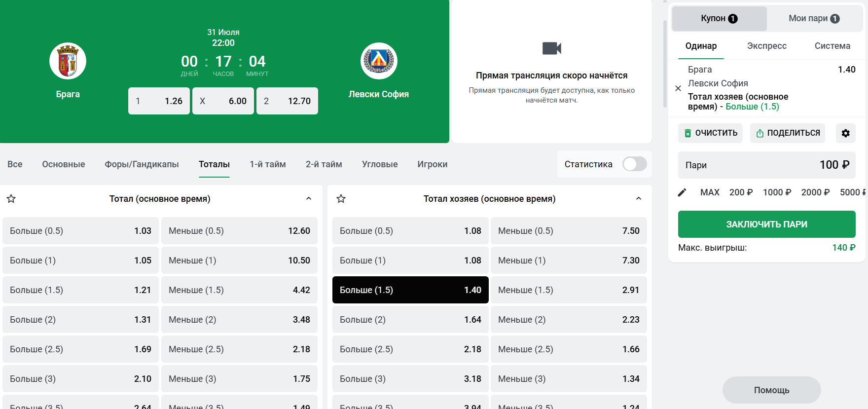Select Меньше (2.5) at 2.18 odds
The height and width of the screenshot is (409, 868).
[x=239, y=349]
